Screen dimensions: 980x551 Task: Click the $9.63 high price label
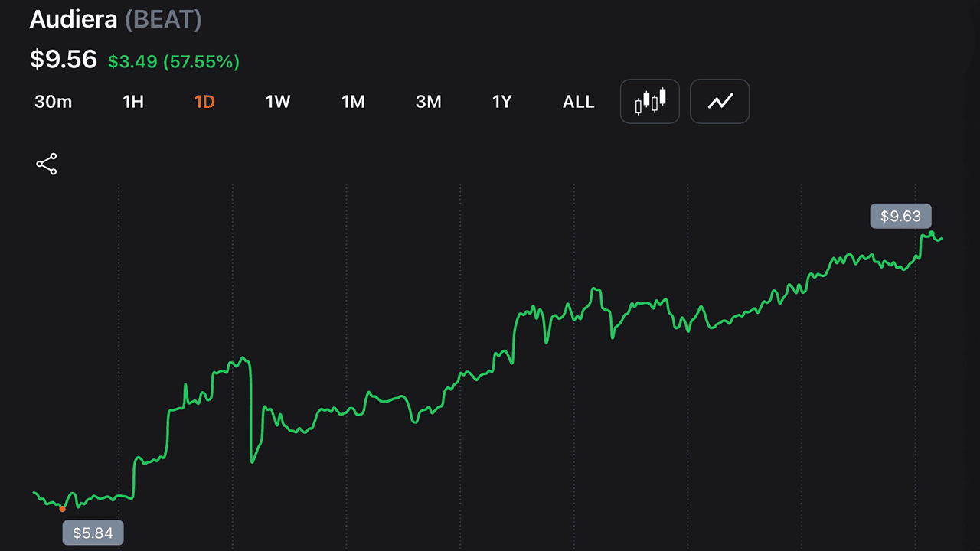click(x=900, y=217)
